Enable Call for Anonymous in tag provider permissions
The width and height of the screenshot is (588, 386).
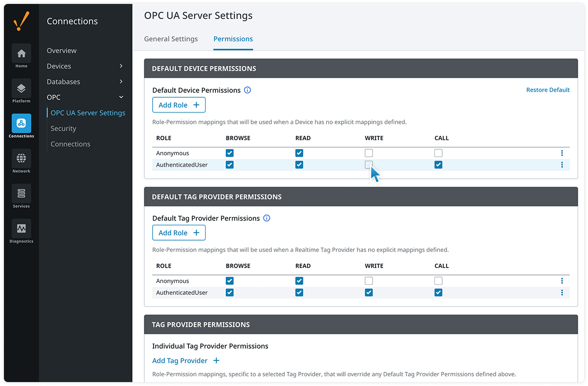tap(438, 281)
